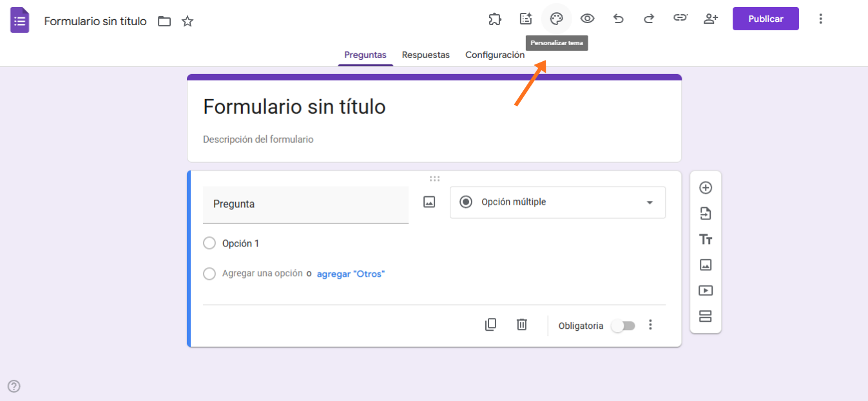Screen dimensions: 868x401
Task: Open the Personalizar tema palette icon
Action: pyautogui.click(x=556, y=18)
